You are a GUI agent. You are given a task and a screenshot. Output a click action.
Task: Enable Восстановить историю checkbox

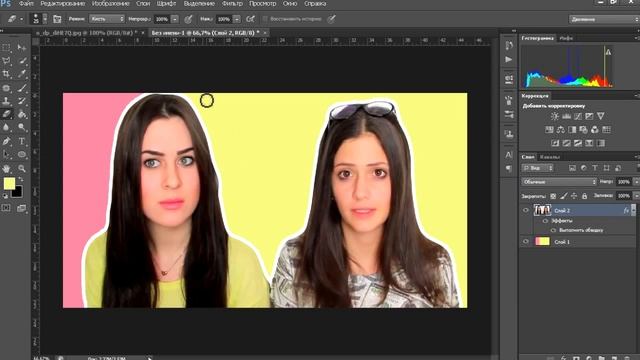265,19
